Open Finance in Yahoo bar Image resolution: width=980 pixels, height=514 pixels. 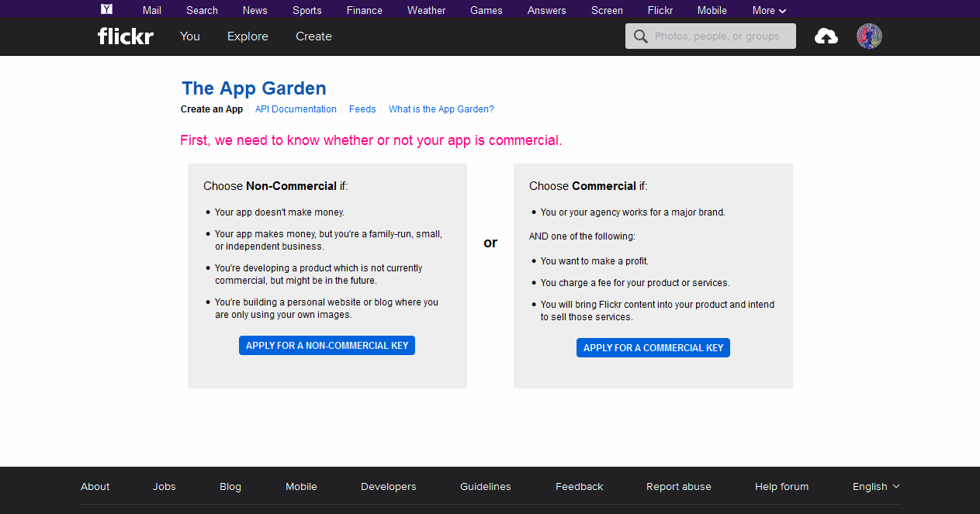click(x=365, y=10)
